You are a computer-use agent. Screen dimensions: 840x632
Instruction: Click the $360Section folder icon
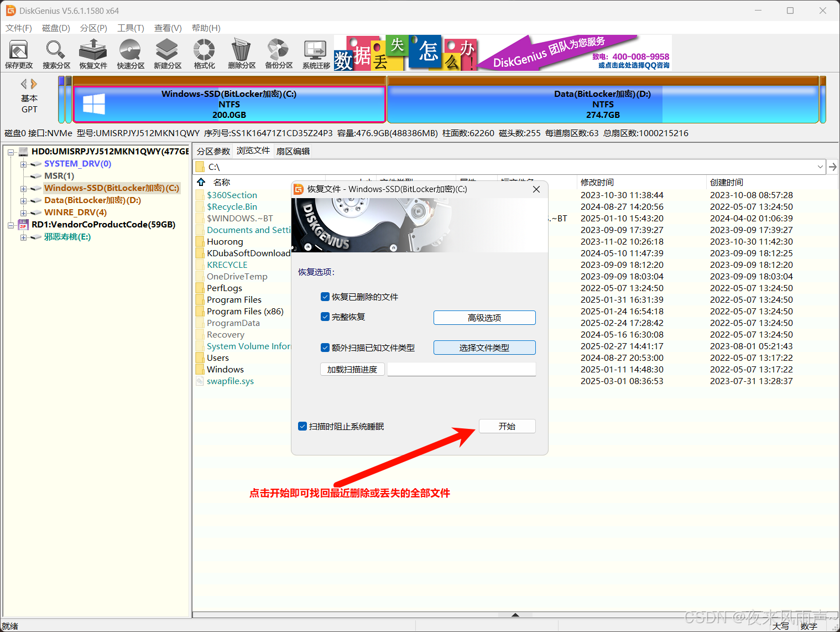[x=200, y=195]
